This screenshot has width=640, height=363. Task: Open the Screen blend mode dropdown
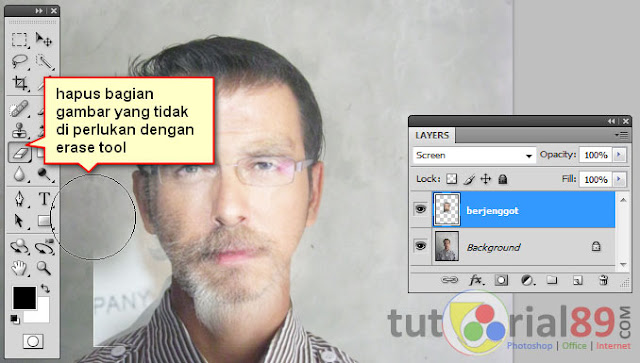tap(474, 155)
